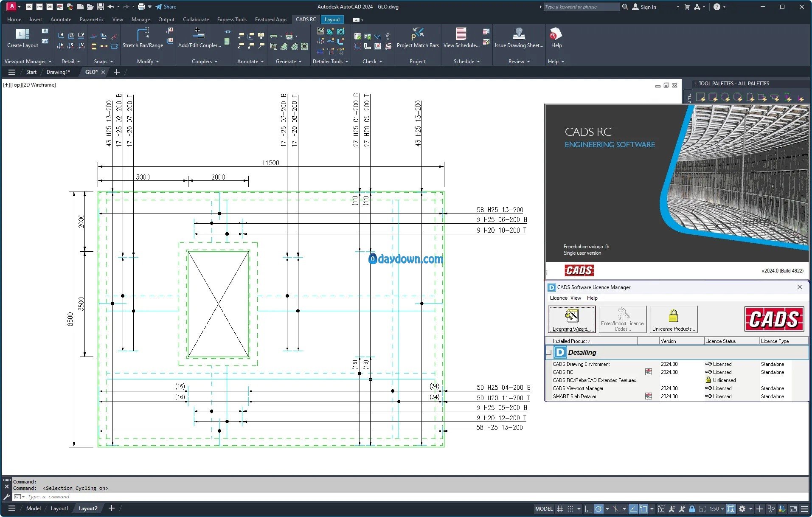Toggle snap mode dots icon in the status bar
The image size is (812, 517).
(570, 509)
